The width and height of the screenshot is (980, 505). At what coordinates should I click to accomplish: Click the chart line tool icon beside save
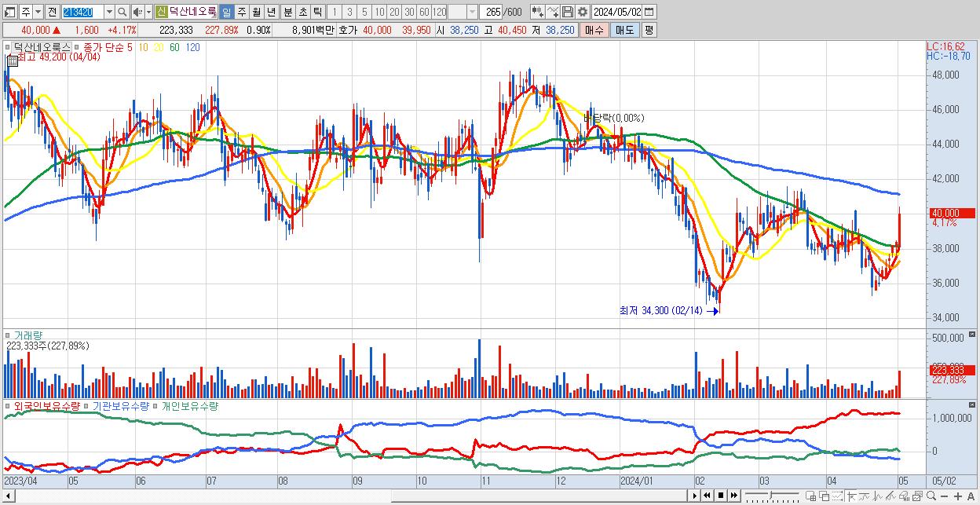coord(553,12)
